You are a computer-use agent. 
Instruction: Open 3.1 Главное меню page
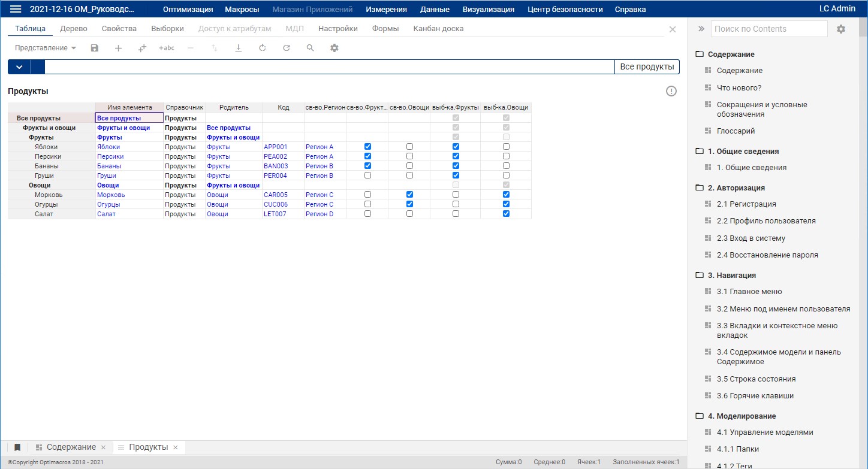click(x=749, y=292)
